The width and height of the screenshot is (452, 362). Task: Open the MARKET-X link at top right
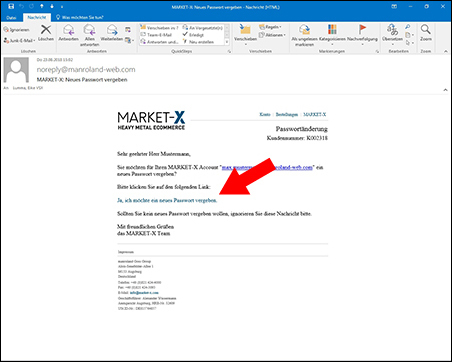pyautogui.click(x=315, y=114)
